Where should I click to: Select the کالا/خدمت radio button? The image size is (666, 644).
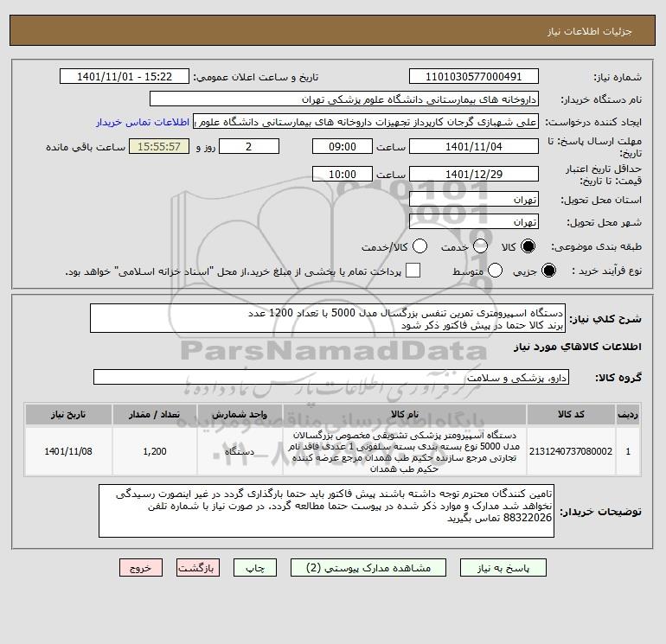[419, 246]
